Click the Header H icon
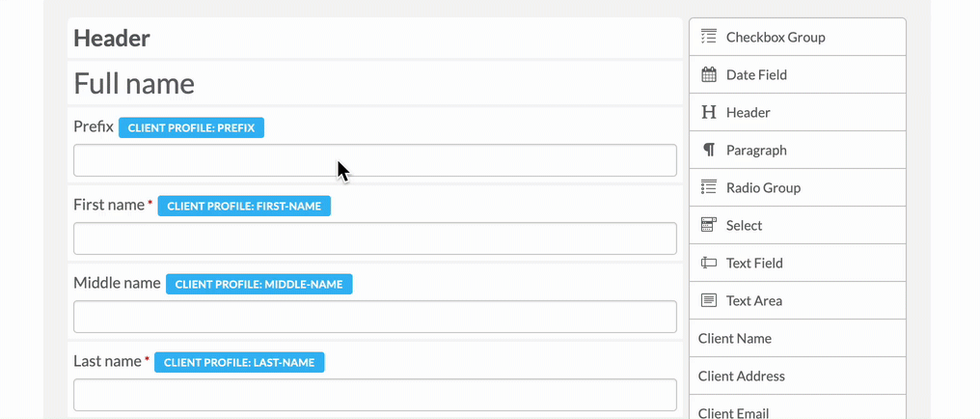 click(x=708, y=113)
